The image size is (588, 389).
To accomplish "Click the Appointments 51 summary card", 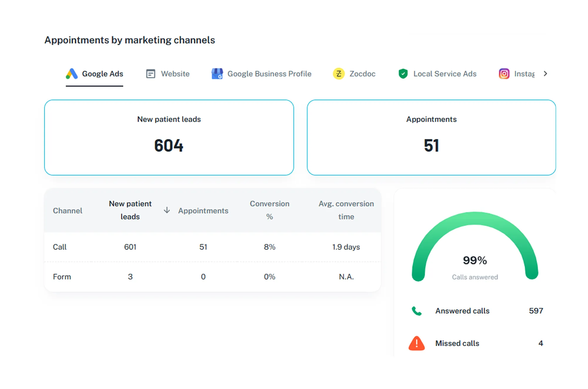I will 431,137.
